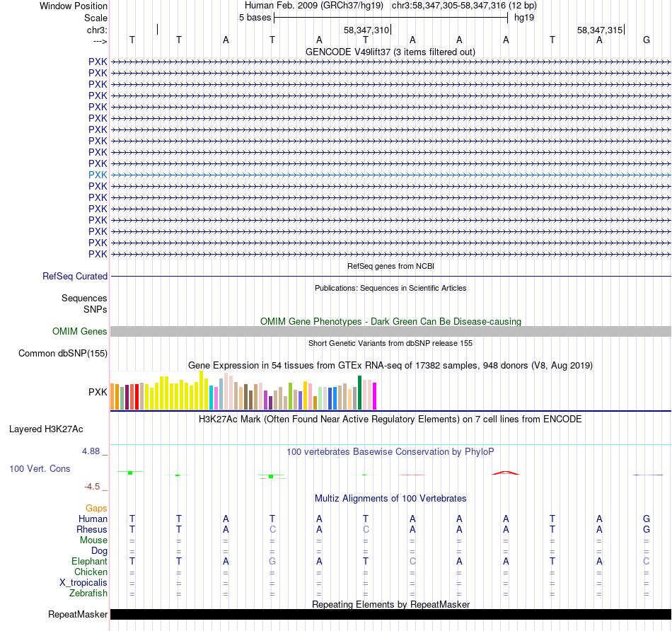Click the mismatched G base in Elephant row

point(272,561)
